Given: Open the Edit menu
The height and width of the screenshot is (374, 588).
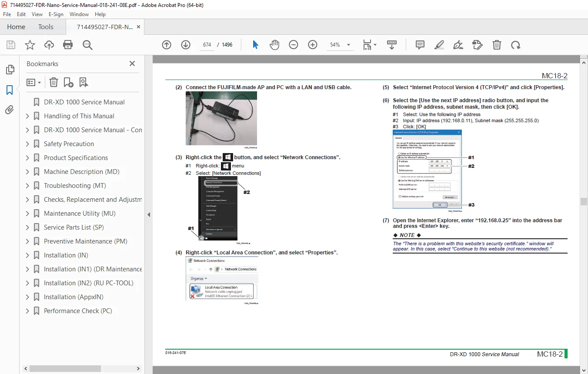Looking at the screenshot, I should [x=21, y=14].
